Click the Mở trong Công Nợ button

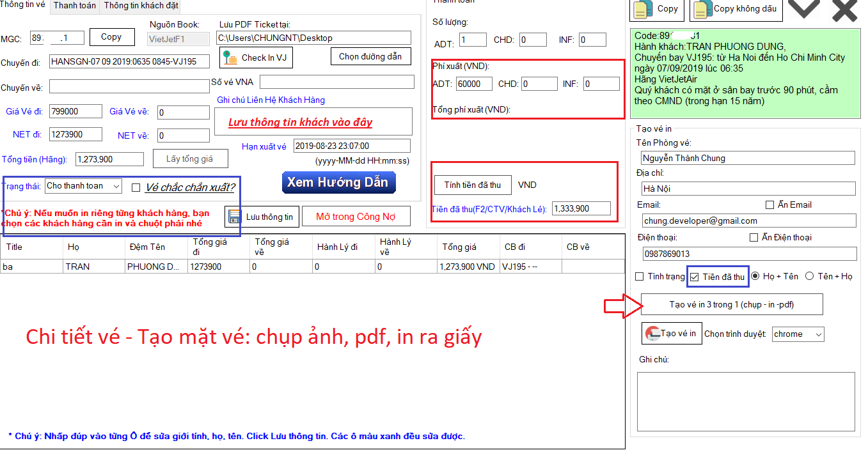(355, 217)
